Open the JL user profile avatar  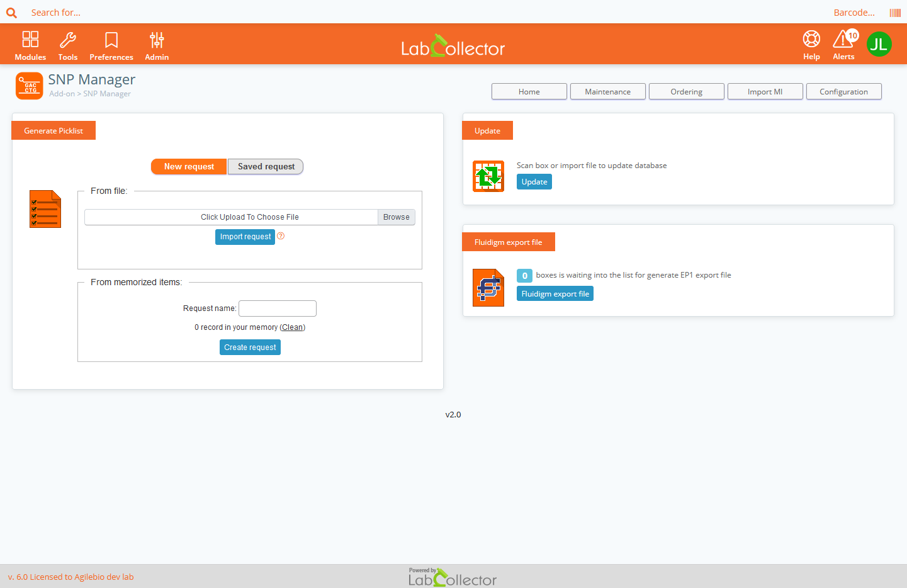pyautogui.click(x=879, y=44)
